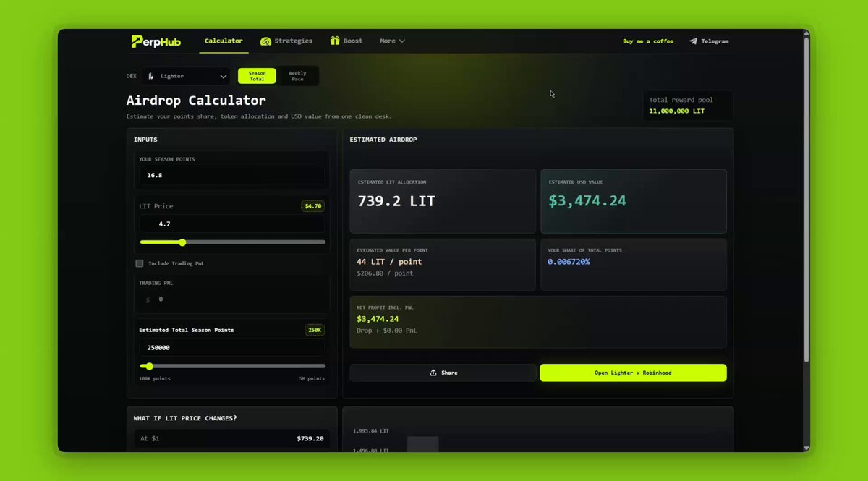Click the LIT Price input field

[231, 224]
